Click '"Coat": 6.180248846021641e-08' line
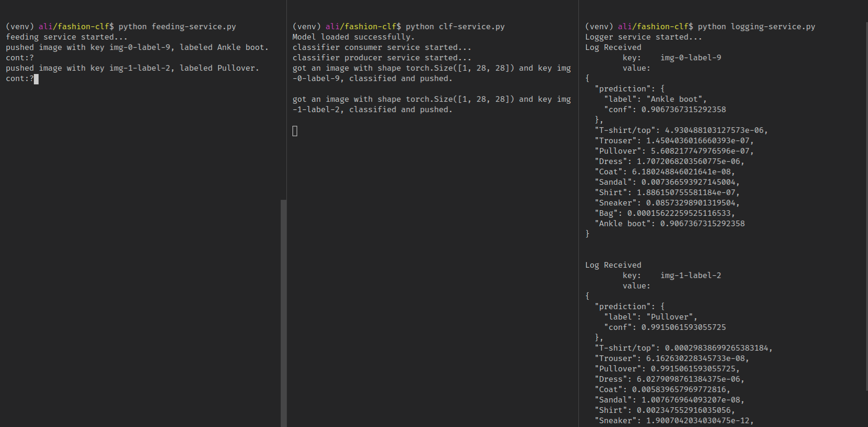 [665, 172]
